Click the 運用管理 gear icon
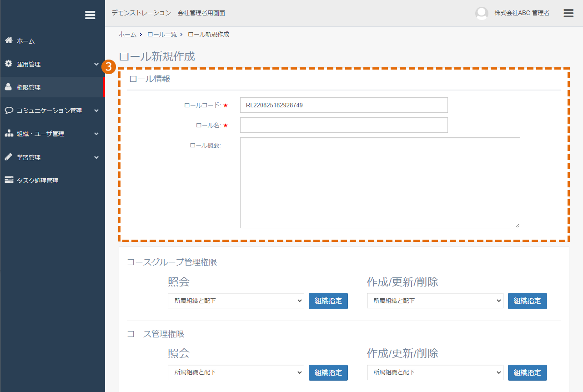 coord(9,64)
